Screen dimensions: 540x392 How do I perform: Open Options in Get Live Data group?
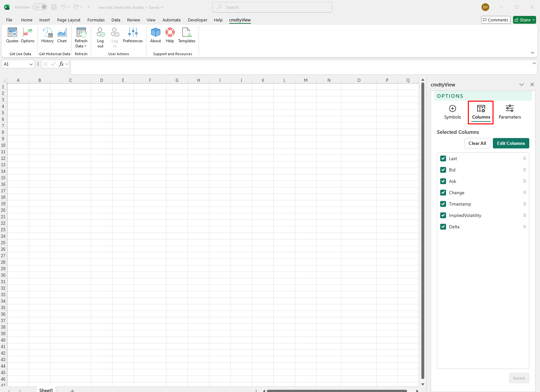pos(28,35)
